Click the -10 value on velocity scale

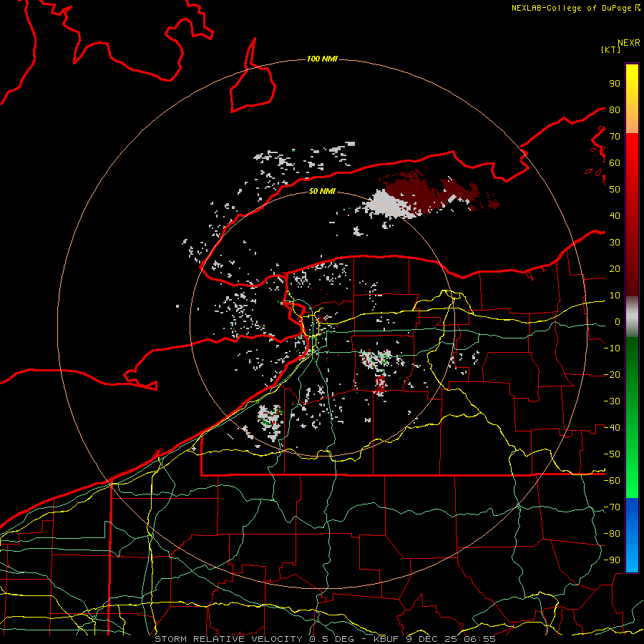[x=612, y=348]
